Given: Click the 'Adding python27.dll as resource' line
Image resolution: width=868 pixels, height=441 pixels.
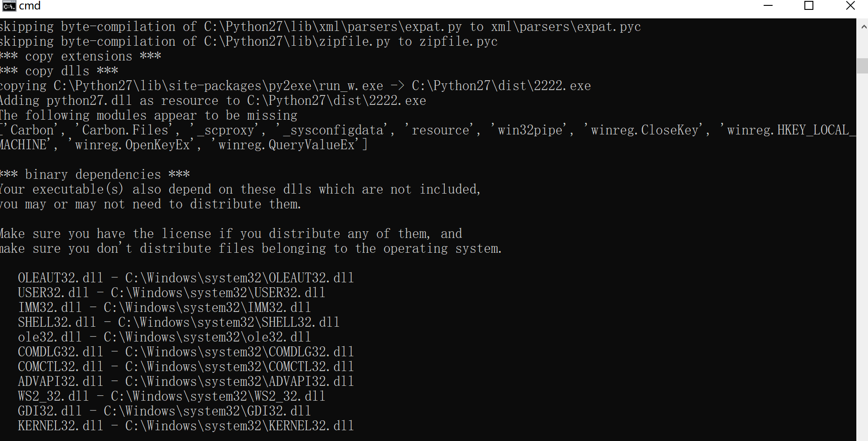Looking at the screenshot, I should (213, 100).
